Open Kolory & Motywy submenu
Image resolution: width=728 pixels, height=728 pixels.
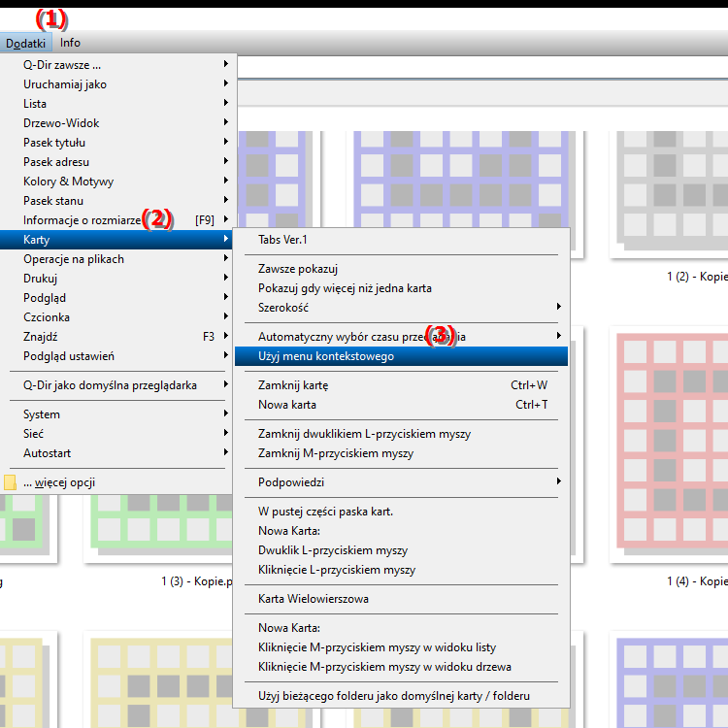[118, 182]
